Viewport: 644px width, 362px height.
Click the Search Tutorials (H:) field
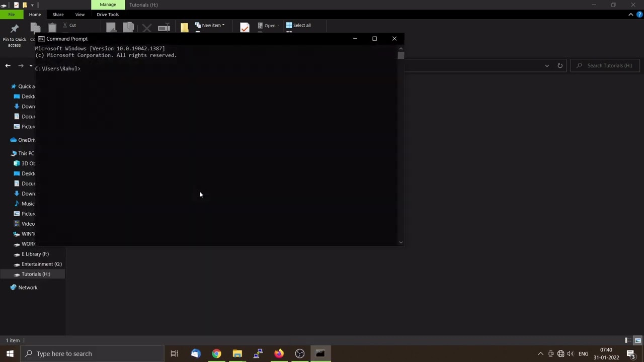605,65
